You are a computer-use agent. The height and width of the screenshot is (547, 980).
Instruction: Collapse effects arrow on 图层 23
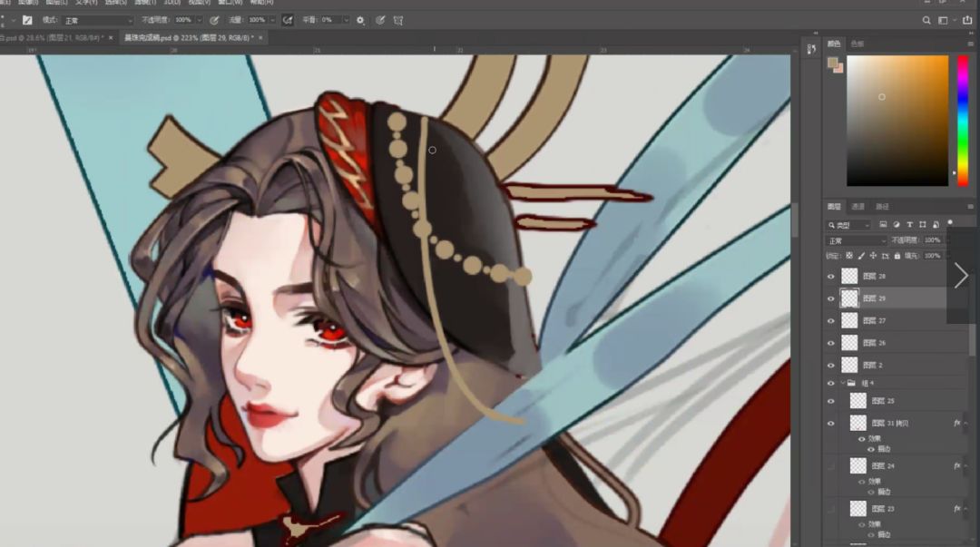[x=966, y=509]
